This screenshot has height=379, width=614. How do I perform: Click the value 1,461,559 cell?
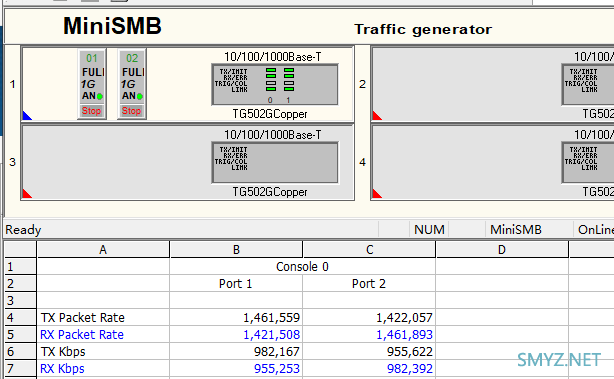[236, 317]
